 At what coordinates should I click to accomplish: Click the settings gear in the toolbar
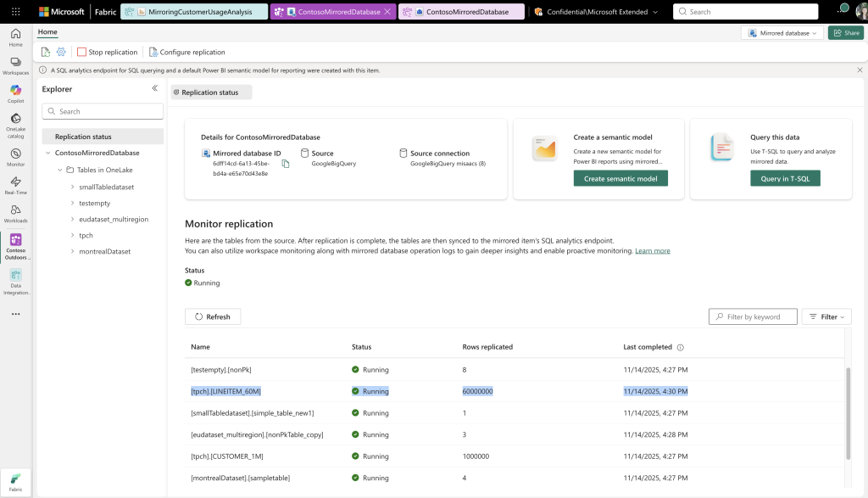[61, 52]
